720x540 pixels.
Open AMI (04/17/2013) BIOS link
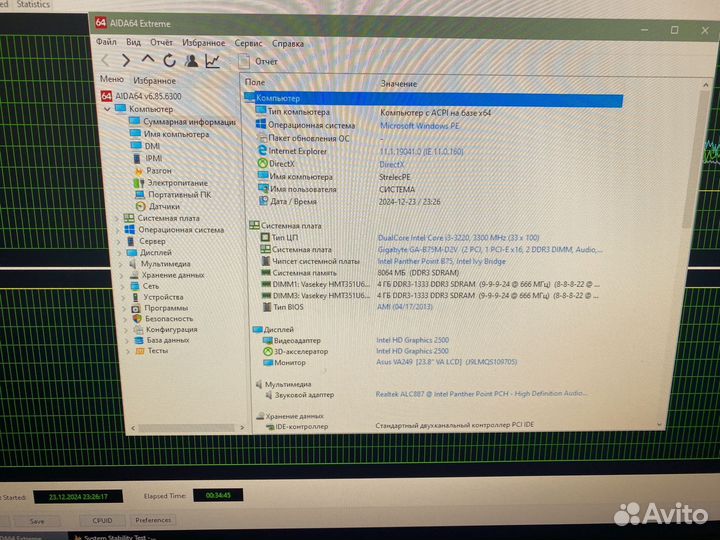click(x=405, y=306)
